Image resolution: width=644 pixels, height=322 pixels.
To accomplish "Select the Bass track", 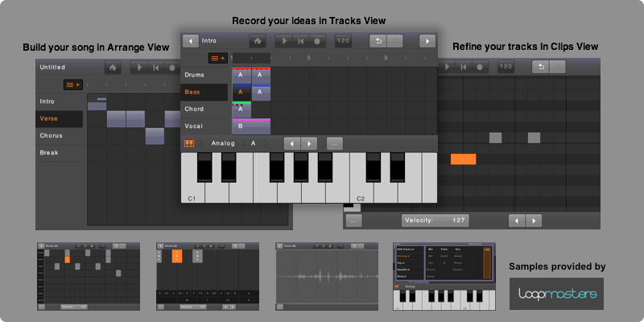I will point(204,92).
